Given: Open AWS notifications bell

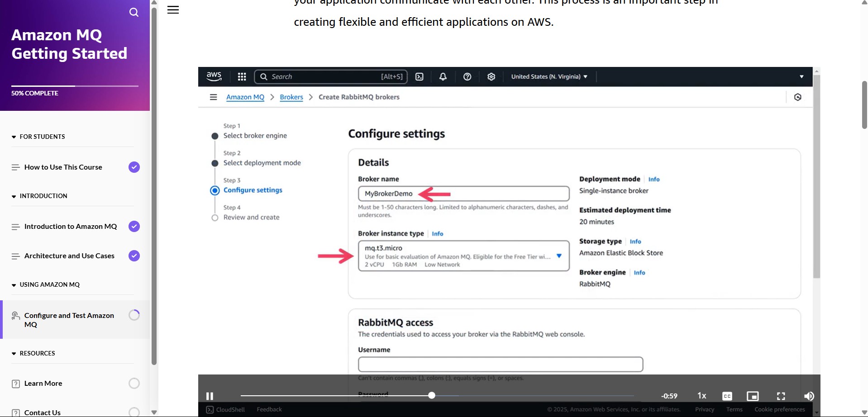Looking at the screenshot, I should 443,77.
